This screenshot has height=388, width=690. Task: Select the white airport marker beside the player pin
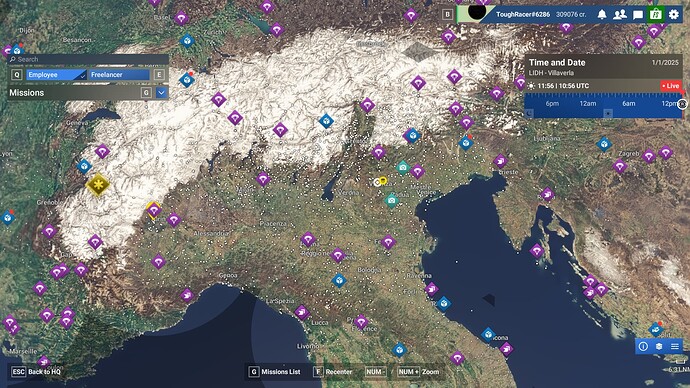click(377, 182)
